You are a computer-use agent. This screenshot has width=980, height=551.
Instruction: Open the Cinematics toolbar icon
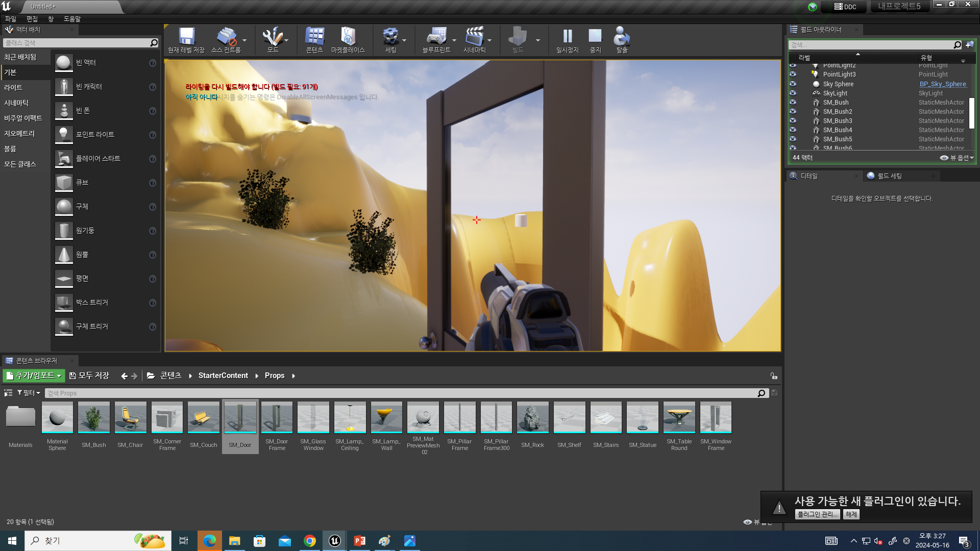[474, 37]
